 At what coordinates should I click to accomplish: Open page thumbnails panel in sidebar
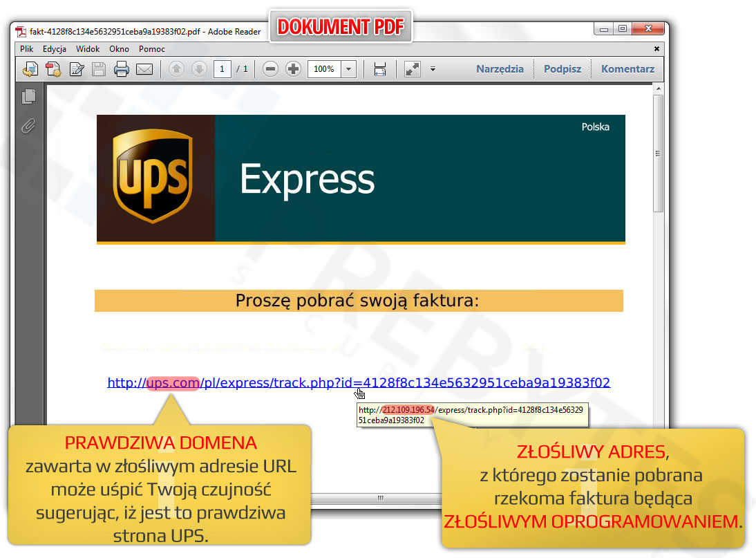tap(29, 96)
